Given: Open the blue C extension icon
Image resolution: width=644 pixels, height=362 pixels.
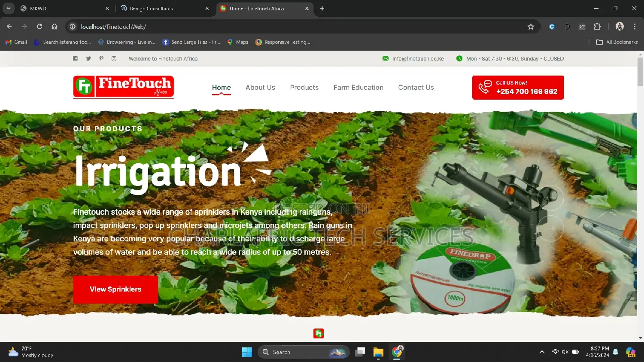Looking at the screenshot, I should (552, 27).
